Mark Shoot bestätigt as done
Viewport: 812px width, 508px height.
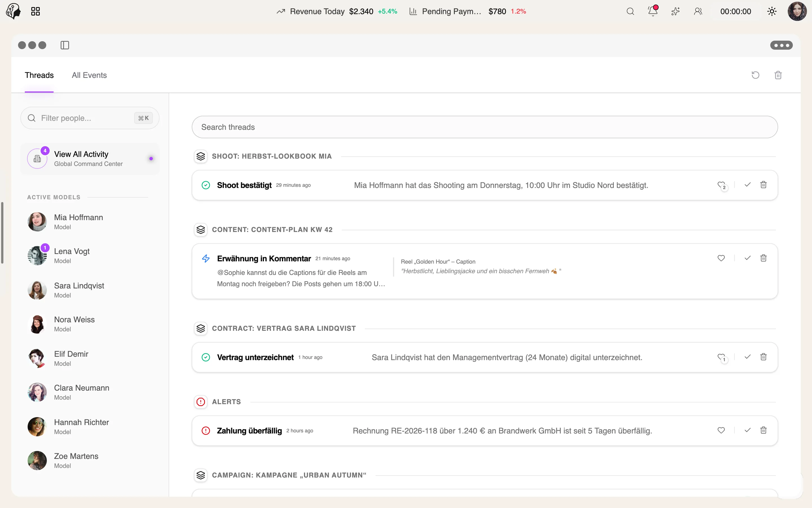747,185
